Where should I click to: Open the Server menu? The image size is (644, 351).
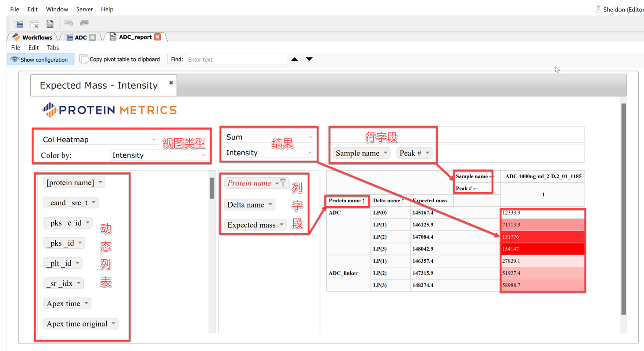coord(85,9)
